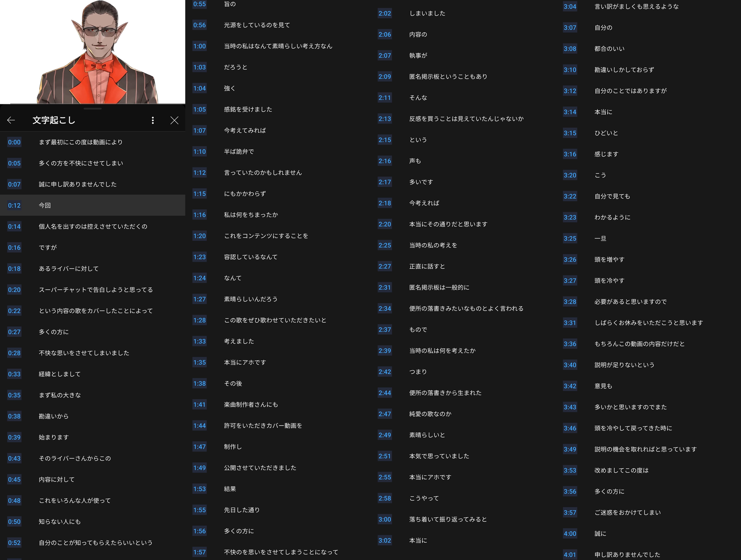Screen dimensions: 741x560
Task: Jump to timestamp 0:07
Action: [14, 184]
